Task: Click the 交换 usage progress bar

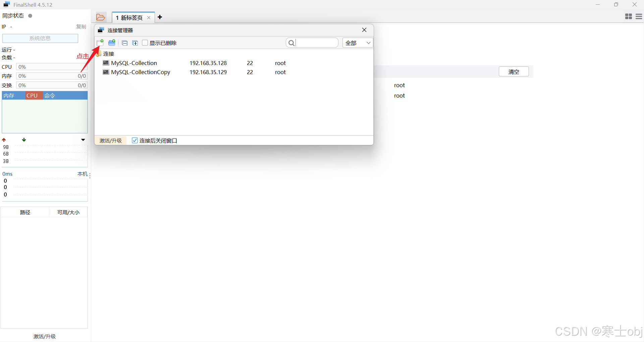Action: tap(52, 85)
